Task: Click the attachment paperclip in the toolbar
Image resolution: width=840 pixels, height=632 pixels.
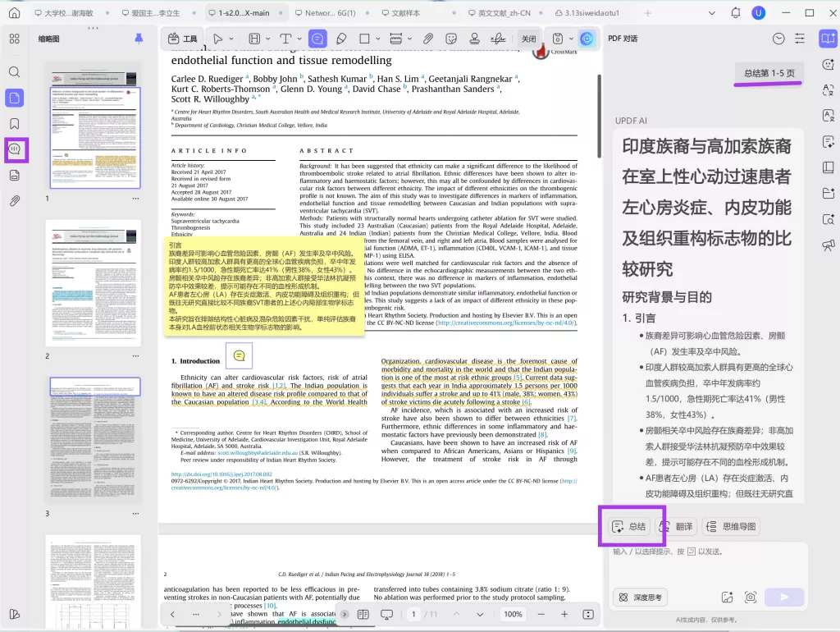Action: [x=427, y=39]
